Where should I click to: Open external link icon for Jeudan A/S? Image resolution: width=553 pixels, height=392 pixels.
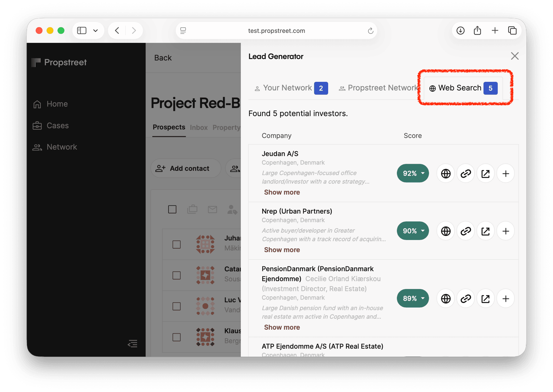[x=486, y=173]
